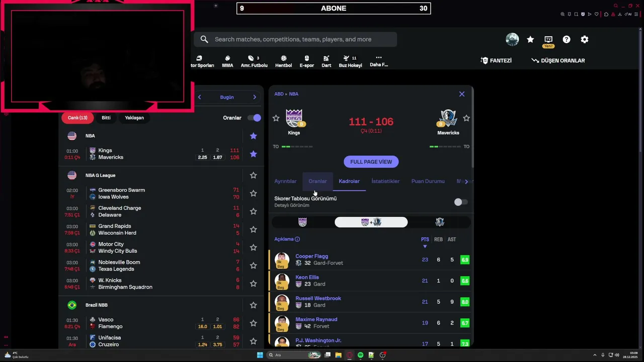Select the Canlı (13) filter
This screenshot has width=644, height=362.
tap(77, 118)
